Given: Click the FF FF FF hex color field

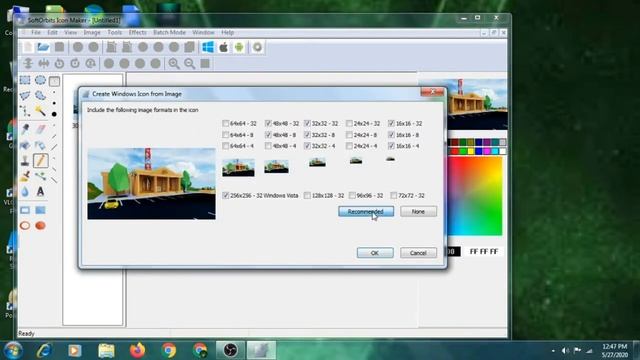Looking at the screenshot, I should 484,251.
